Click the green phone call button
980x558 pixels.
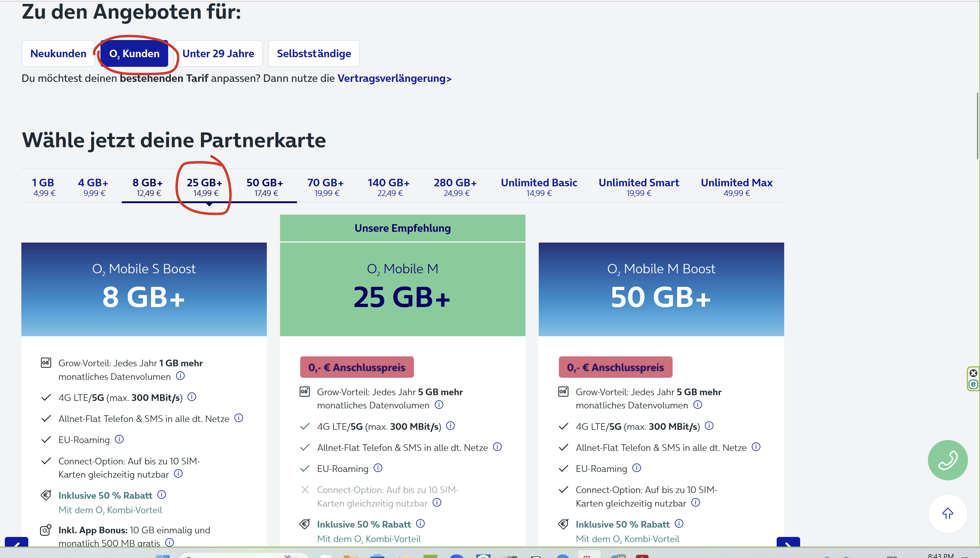pyautogui.click(x=947, y=460)
